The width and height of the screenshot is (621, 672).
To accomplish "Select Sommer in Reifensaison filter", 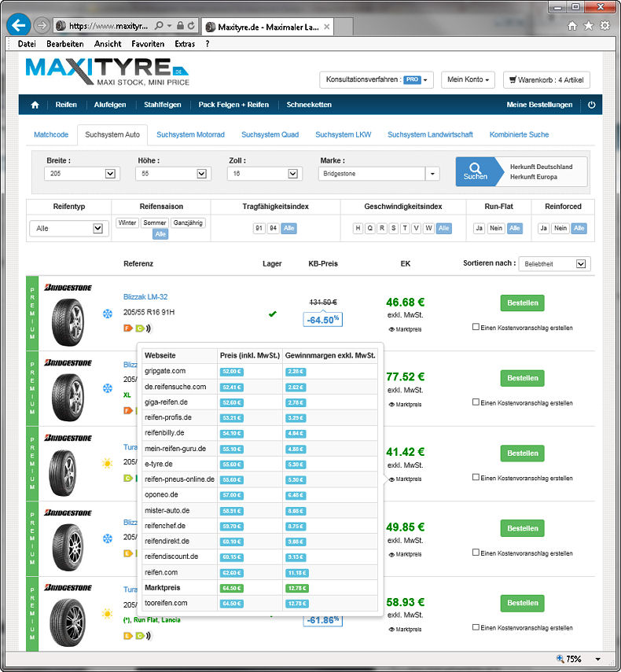I will point(154,223).
